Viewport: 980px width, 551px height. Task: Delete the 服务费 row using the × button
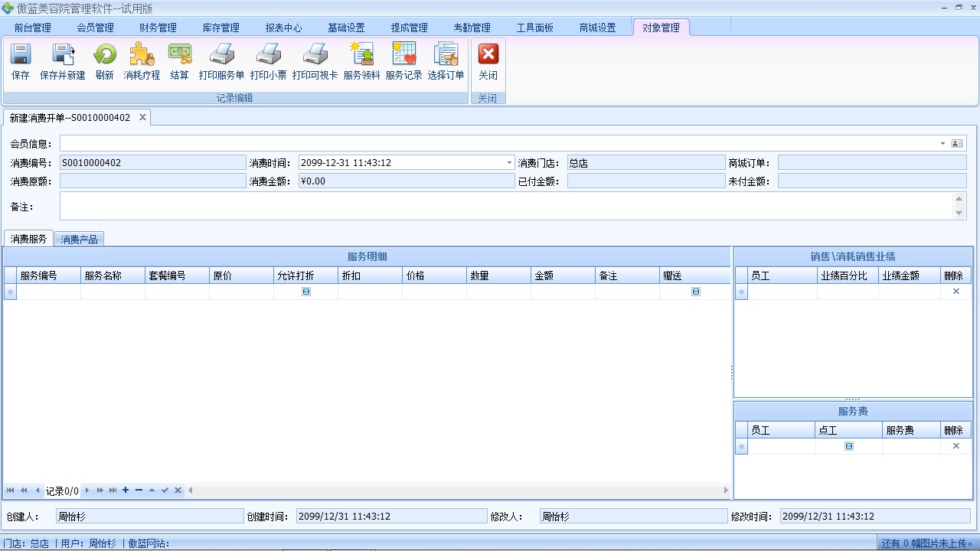[x=955, y=445]
